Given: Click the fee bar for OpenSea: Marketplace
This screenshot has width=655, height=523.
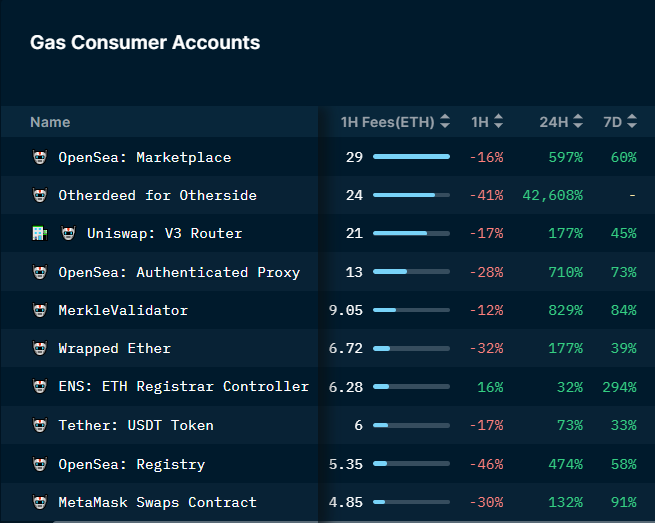Looking at the screenshot, I should coord(411,157).
